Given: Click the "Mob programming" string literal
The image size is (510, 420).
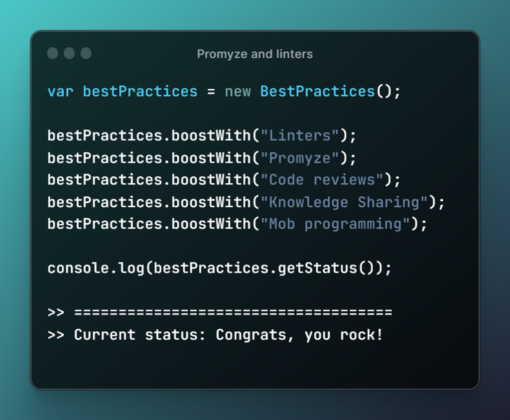Looking at the screenshot, I should (339, 224).
